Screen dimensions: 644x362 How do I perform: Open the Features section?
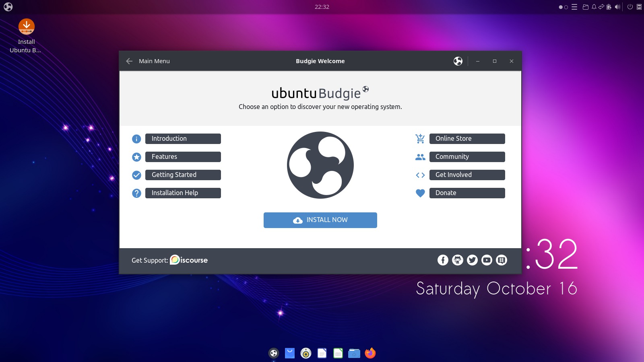click(x=183, y=157)
